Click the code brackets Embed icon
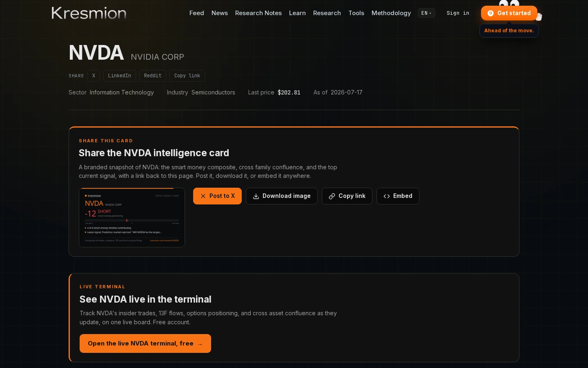The width and height of the screenshot is (588, 368). [387, 196]
